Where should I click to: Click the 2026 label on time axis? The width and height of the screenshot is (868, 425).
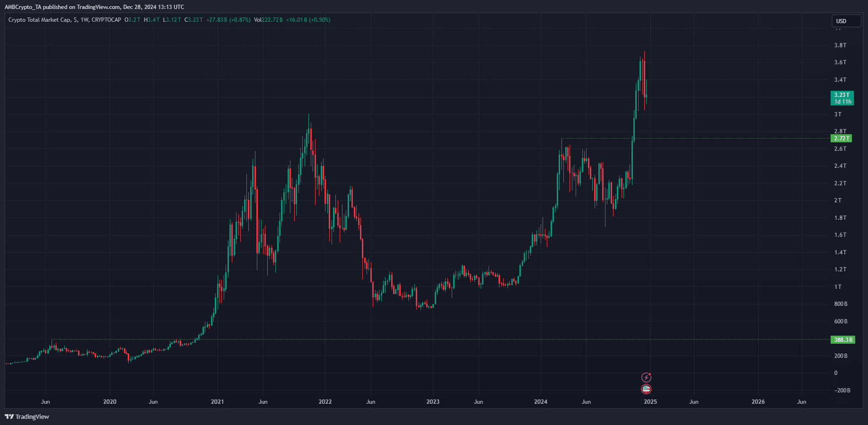(x=758, y=402)
